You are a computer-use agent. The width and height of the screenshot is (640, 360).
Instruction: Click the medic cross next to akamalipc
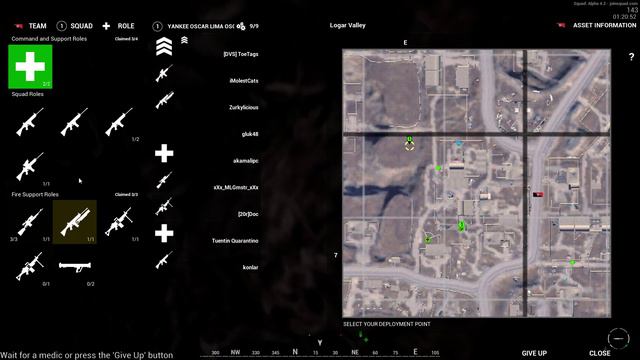(164, 153)
